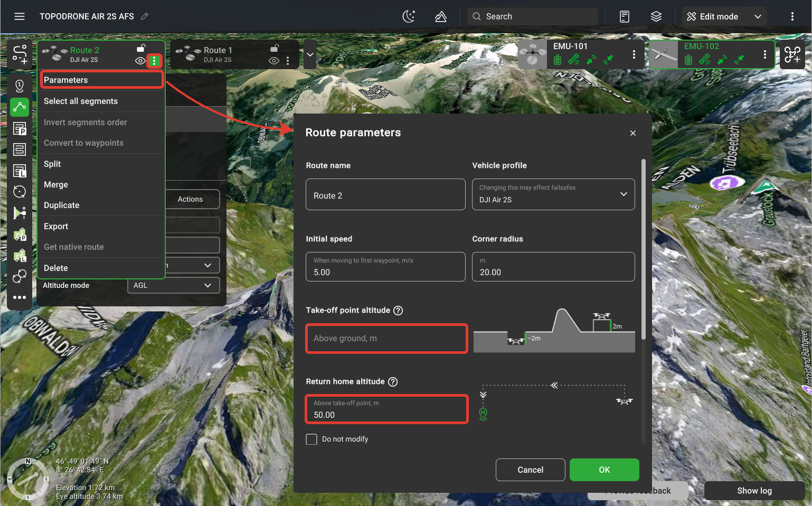Open the Edit mode dropdown
812x506 pixels.
click(x=724, y=16)
